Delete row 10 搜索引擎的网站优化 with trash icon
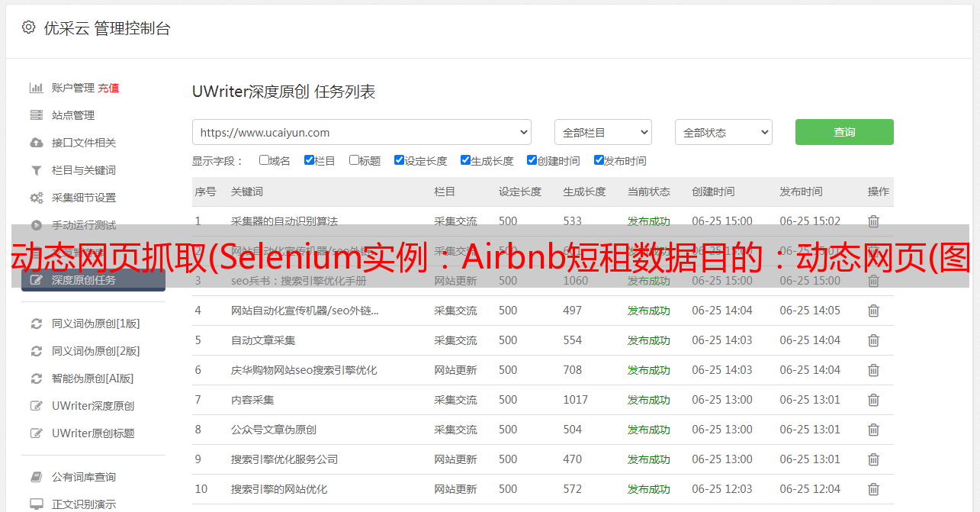 874,489
